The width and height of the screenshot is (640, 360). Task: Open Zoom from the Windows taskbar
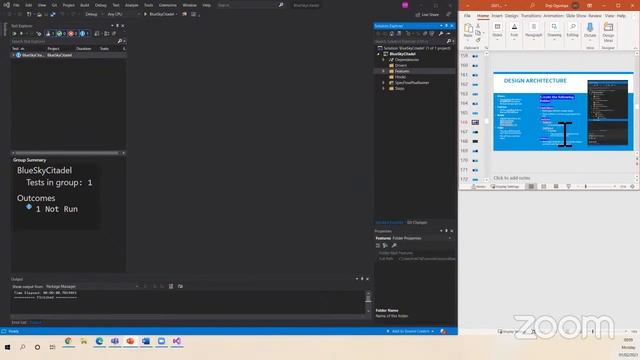tap(161, 341)
